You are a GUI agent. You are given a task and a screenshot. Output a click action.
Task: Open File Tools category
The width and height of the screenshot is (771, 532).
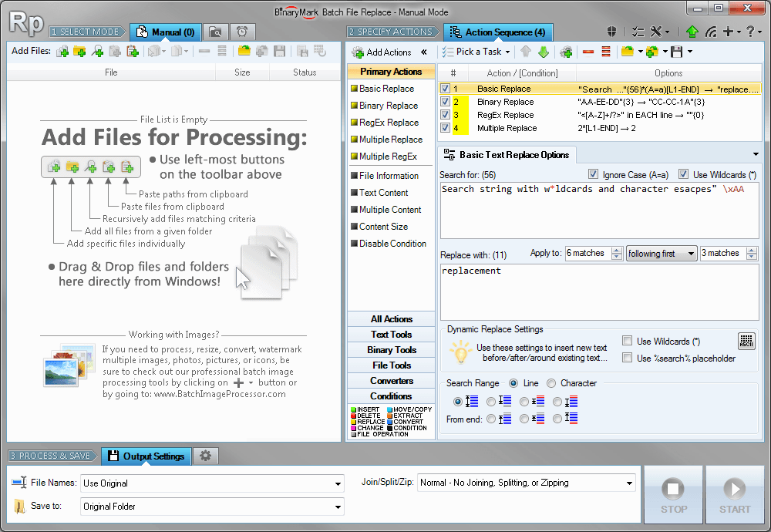tap(392, 365)
